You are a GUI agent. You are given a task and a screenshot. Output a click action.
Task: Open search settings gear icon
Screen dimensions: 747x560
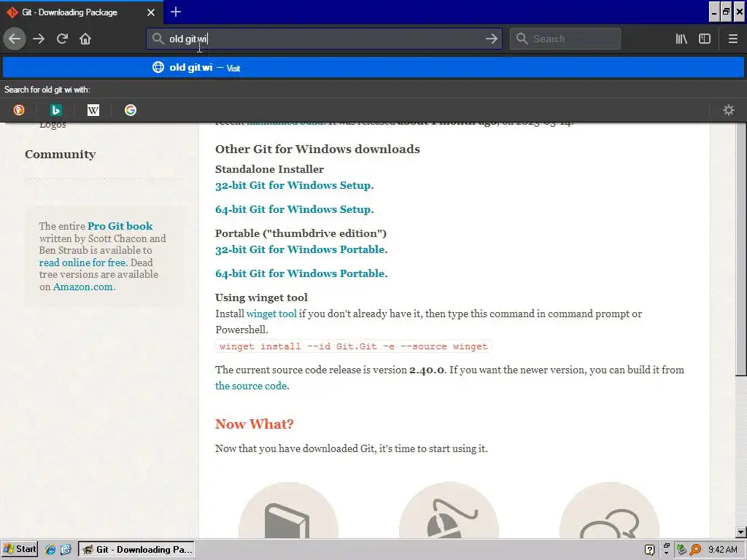729,110
